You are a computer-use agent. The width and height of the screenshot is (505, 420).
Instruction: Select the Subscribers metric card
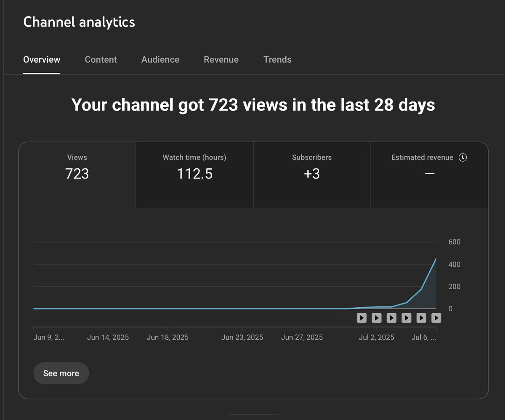[x=312, y=175]
